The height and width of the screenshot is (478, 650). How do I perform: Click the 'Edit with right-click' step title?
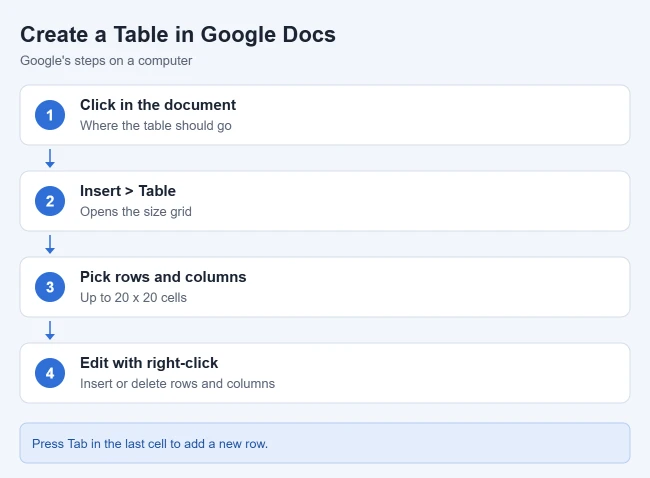[x=149, y=363]
